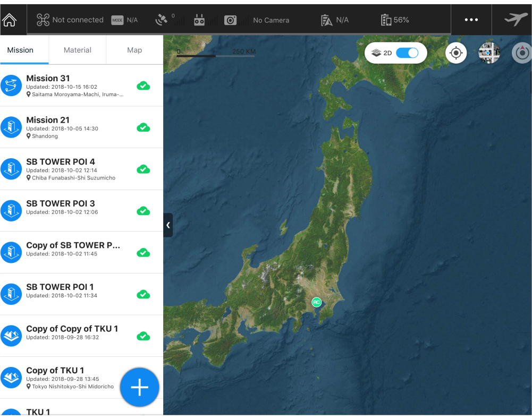Viewport: 532px width, 419px height.
Task: Click Saitama Moroyama-Machi location text
Action: [78, 95]
